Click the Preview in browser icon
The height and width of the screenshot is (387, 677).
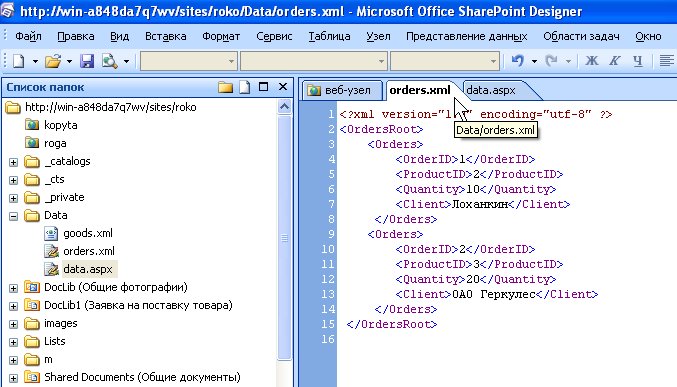(110, 61)
